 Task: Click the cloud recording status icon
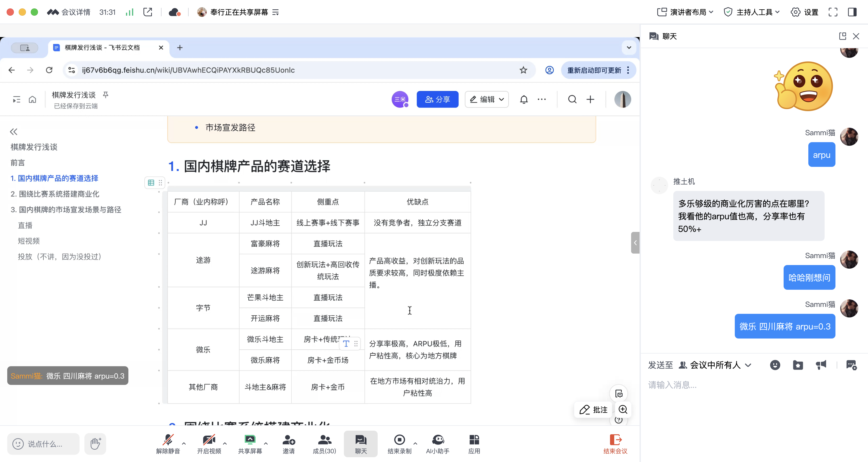click(x=175, y=12)
